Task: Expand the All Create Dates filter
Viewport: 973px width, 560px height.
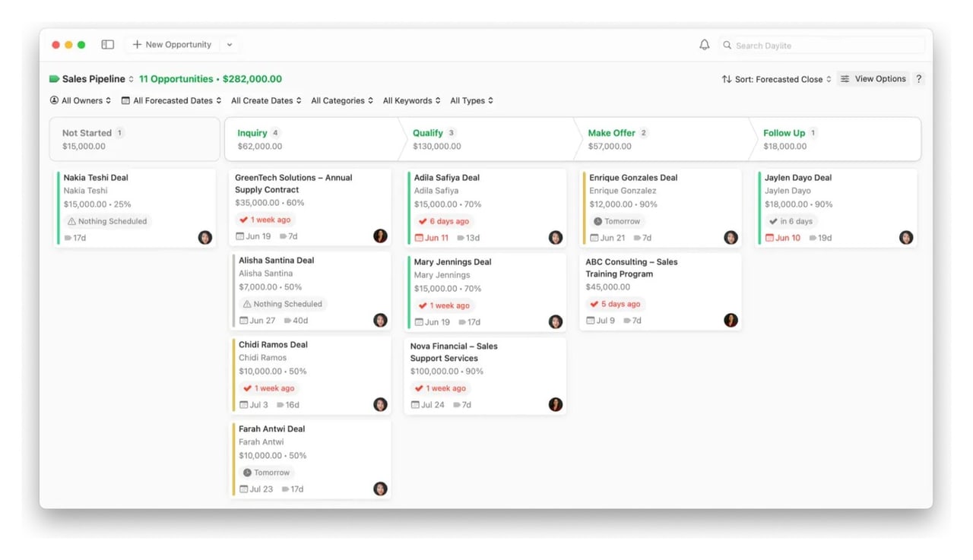Action: point(266,100)
